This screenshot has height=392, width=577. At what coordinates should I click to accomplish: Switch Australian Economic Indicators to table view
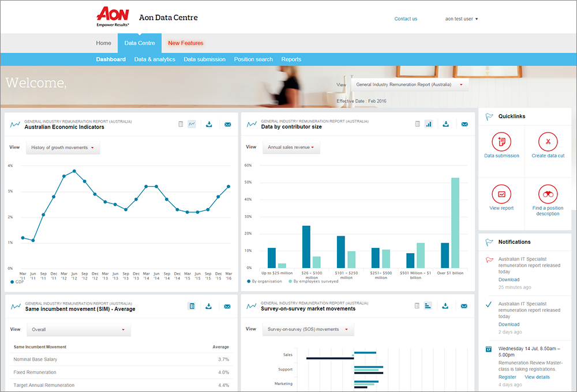181,124
